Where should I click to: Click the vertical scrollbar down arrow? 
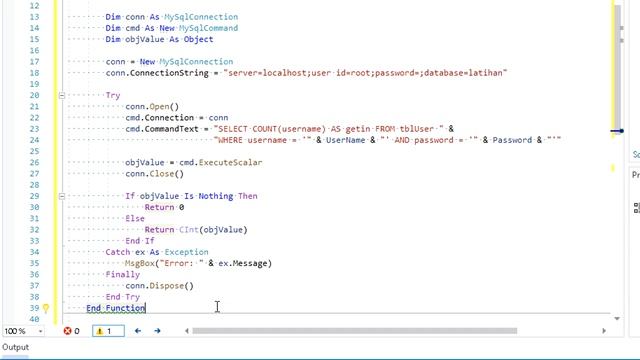617,319
